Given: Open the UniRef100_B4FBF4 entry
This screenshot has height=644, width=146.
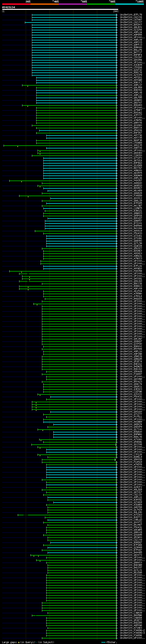Looking at the screenshot, I should click(x=131, y=55).
